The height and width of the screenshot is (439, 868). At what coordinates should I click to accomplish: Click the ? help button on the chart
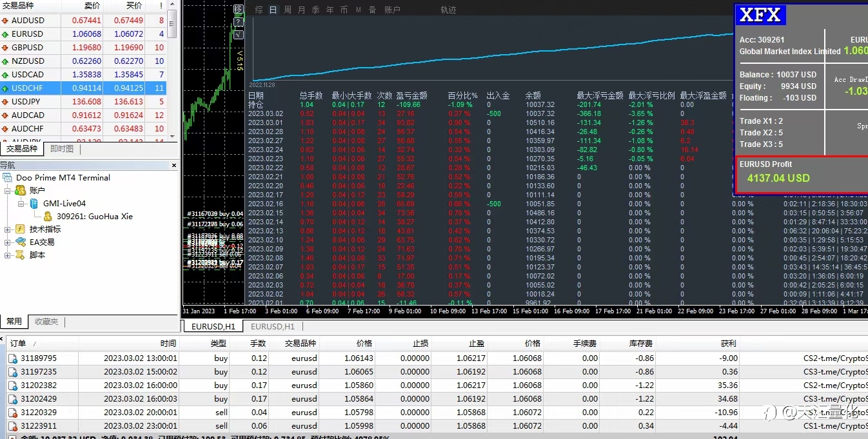[239, 22]
